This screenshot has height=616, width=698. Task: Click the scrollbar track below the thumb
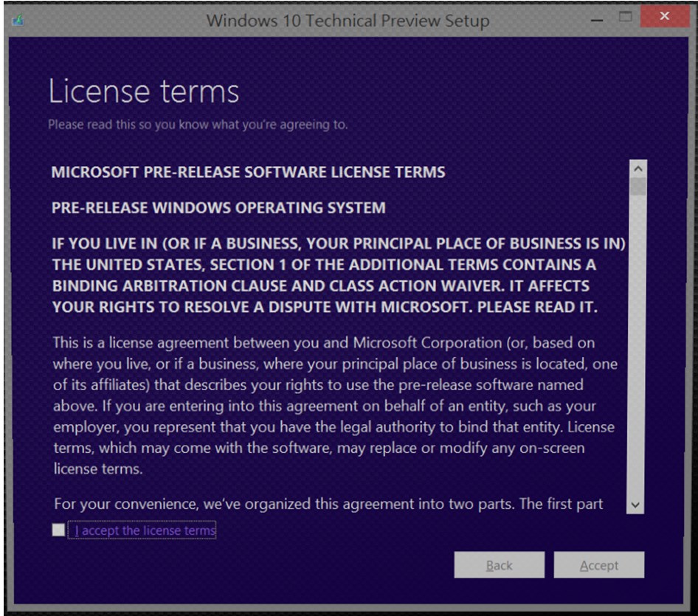coord(637,345)
